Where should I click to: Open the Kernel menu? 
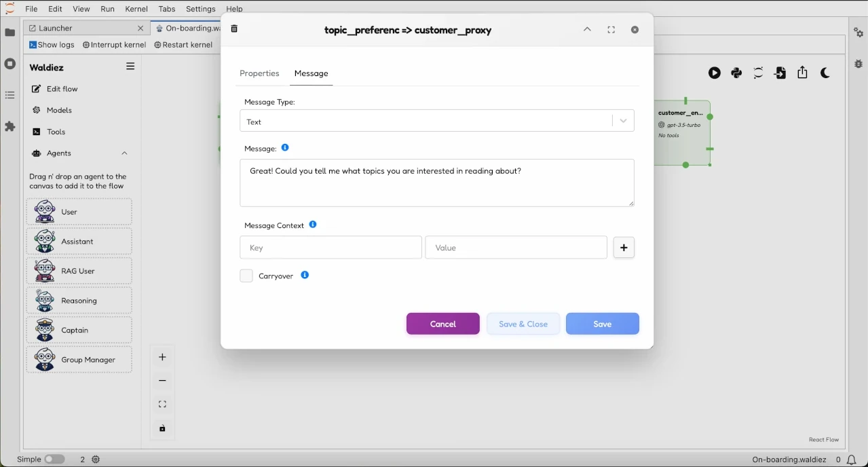(136, 9)
